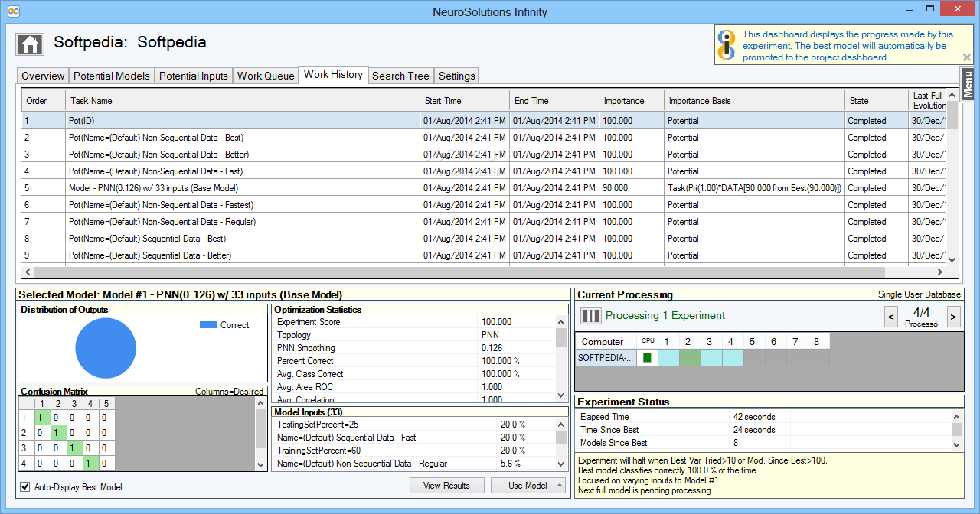Select task row Sequential Data - Better
The width and height of the screenshot is (980, 514).
coord(484,255)
